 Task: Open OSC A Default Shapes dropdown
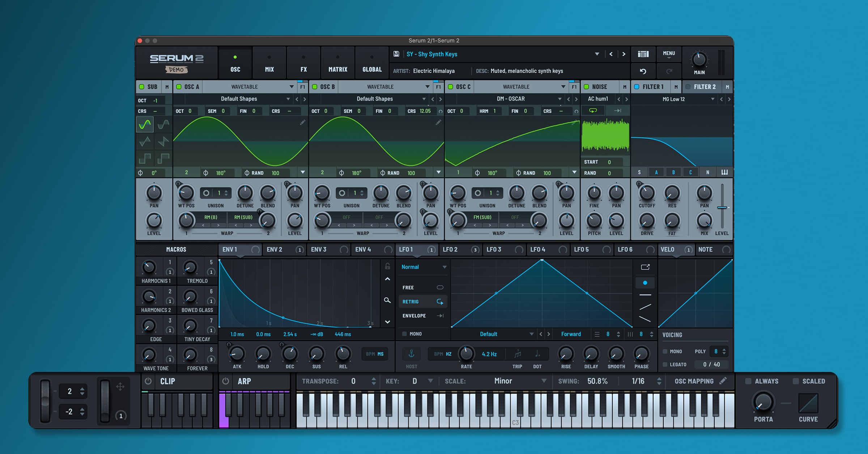click(288, 99)
